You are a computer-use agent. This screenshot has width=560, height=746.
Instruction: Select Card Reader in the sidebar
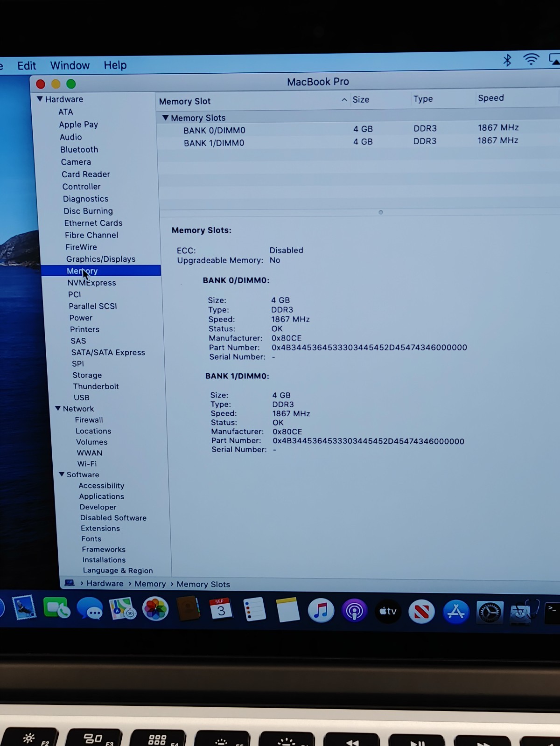tap(86, 174)
